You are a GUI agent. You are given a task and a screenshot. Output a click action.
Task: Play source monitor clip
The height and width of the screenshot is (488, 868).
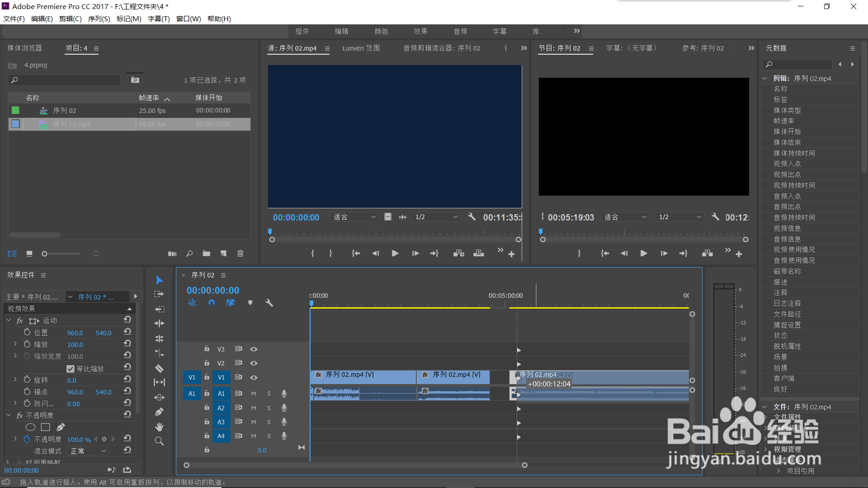pyautogui.click(x=395, y=253)
